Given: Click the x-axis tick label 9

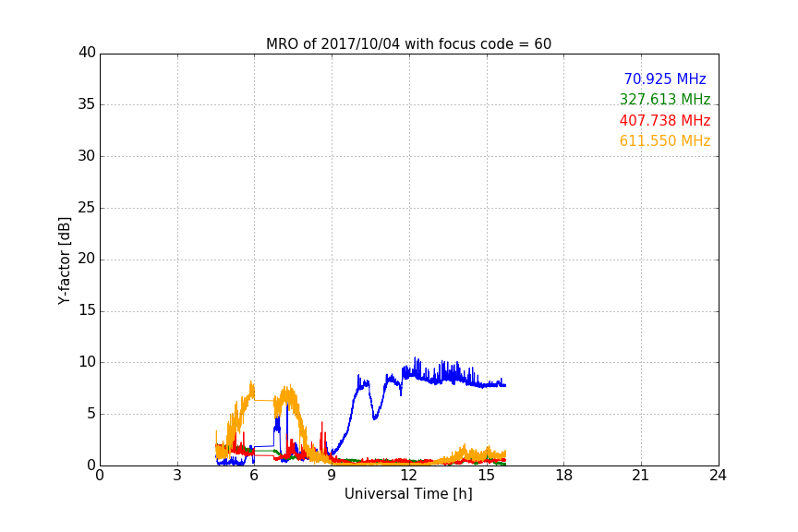Looking at the screenshot, I should [332, 476].
